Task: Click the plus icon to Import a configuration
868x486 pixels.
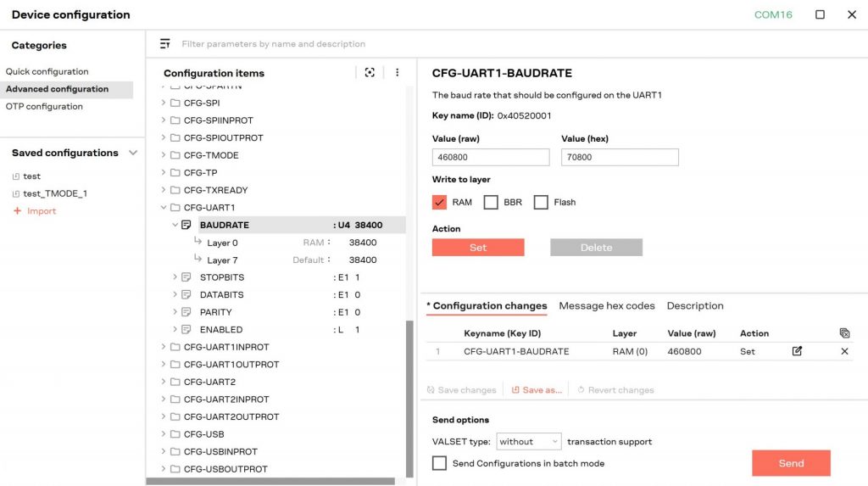Action: pyautogui.click(x=16, y=211)
